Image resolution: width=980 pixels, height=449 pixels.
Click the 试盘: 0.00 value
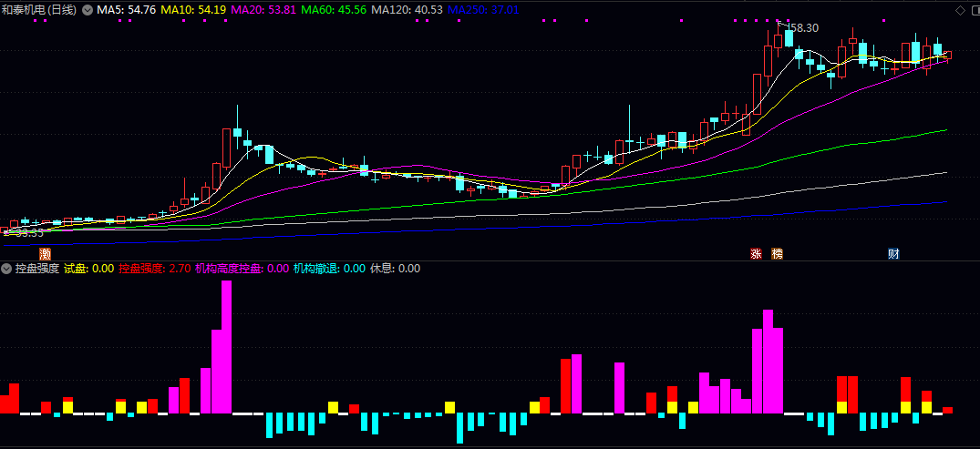point(88,270)
